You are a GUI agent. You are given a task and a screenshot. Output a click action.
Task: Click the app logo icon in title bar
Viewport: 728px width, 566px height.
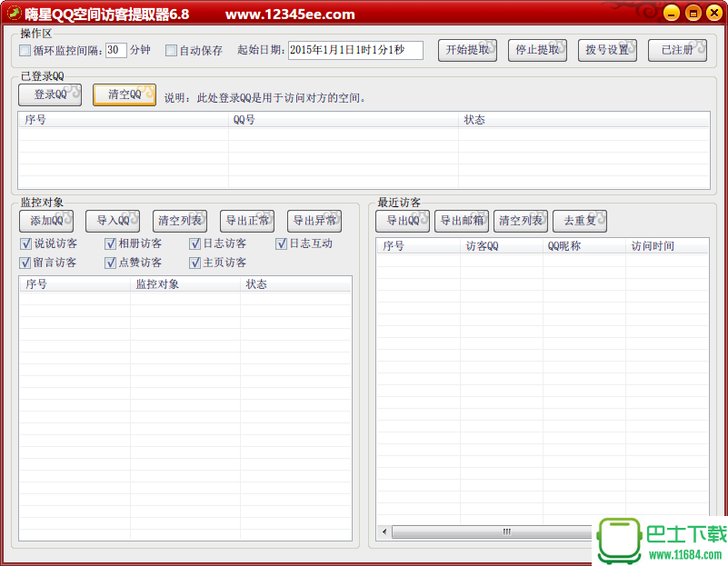click(x=14, y=14)
